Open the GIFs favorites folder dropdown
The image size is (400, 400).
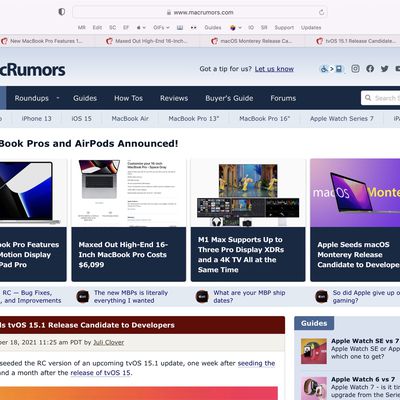pyautogui.click(x=161, y=28)
